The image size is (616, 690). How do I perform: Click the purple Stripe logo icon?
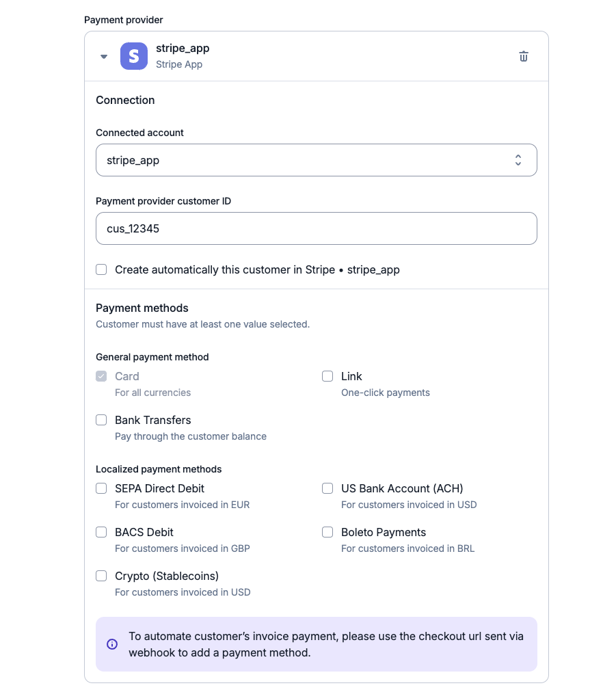(x=134, y=56)
